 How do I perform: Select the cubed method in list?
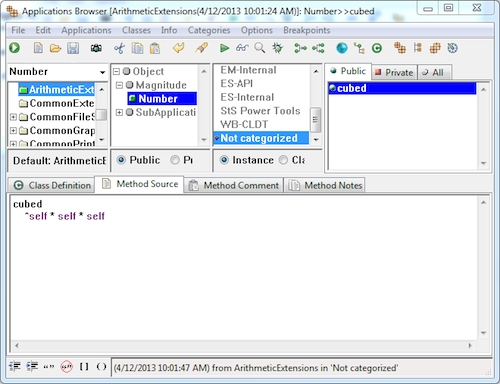coord(402,88)
